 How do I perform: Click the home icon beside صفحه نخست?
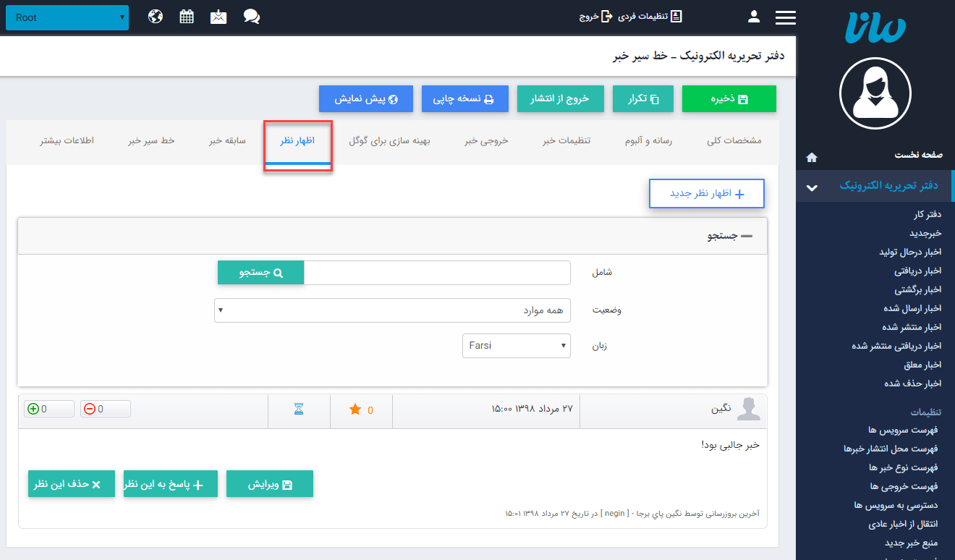click(x=812, y=156)
